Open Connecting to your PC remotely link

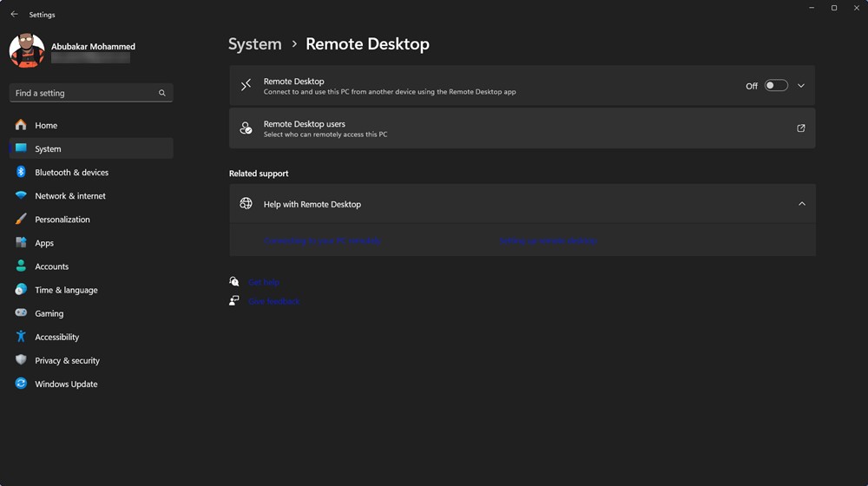(x=322, y=240)
